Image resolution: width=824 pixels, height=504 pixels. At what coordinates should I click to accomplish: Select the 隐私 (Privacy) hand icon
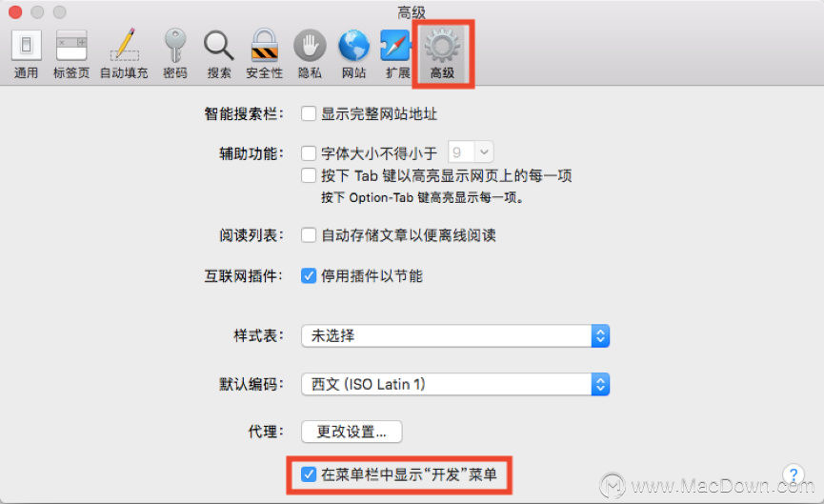[310, 45]
